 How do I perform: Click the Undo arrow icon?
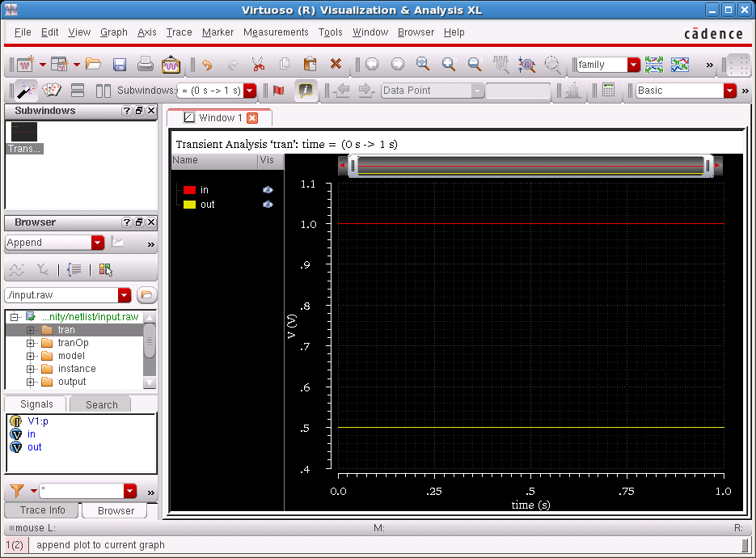(x=207, y=65)
